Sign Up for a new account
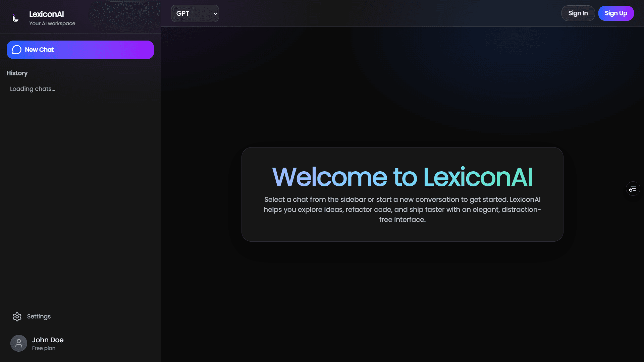The height and width of the screenshot is (362, 644). (616, 13)
